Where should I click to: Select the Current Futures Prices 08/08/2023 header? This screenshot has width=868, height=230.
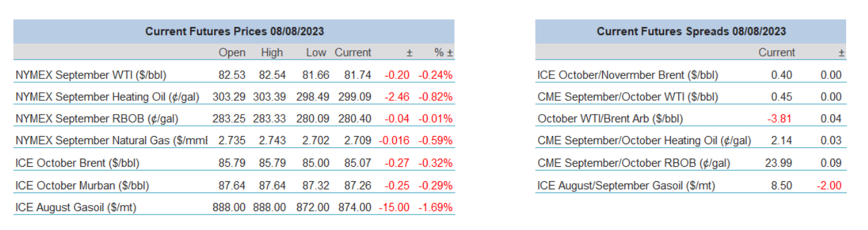(x=234, y=31)
